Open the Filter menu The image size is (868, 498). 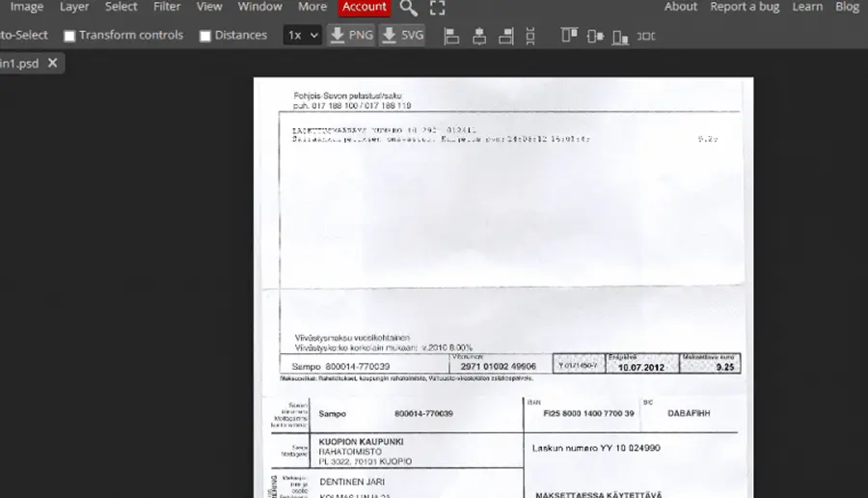coord(167,7)
